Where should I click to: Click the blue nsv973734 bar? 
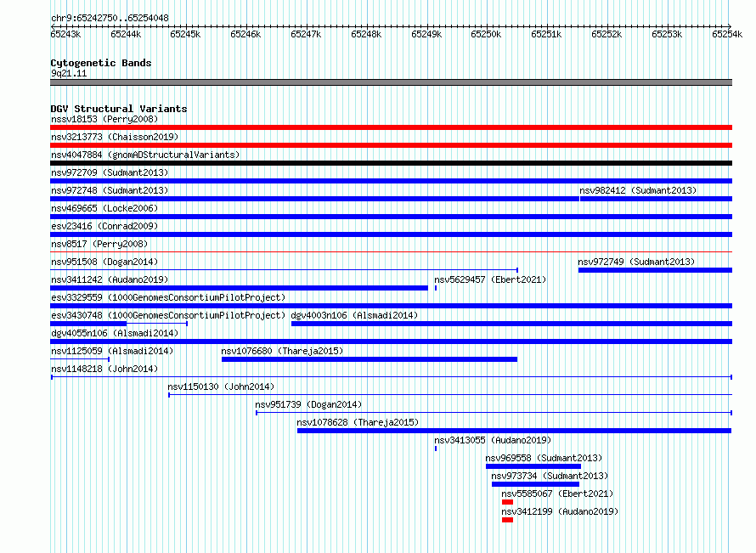[x=535, y=484]
